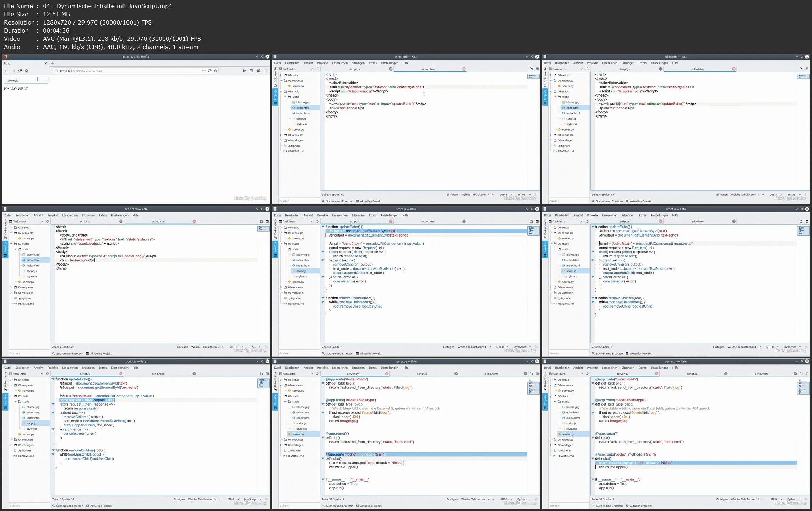The image size is (812, 511).
Task: Click Save to Pocket icon in Firefox
Action: [x=210, y=71]
